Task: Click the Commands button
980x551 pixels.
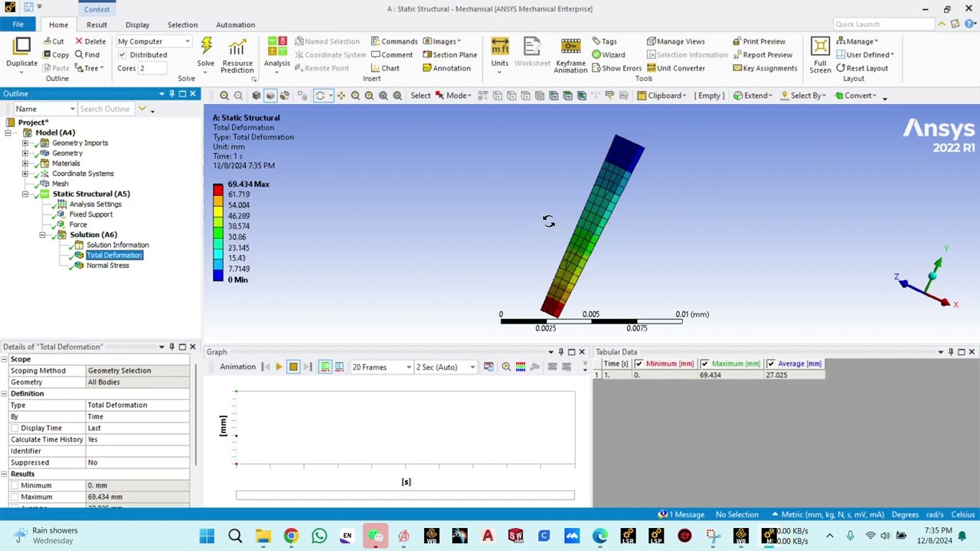Action: (394, 41)
